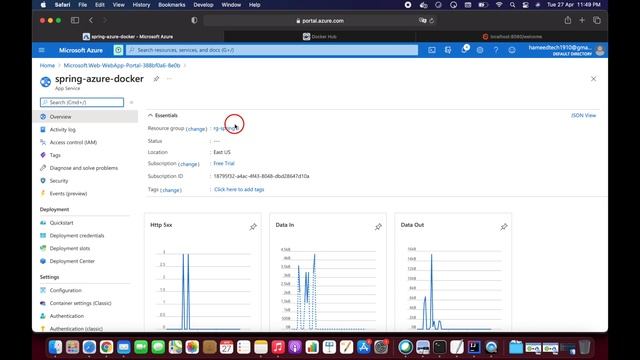The image size is (640, 360).
Task: Close the spring-azure-docker blade
Action: pyautogui.click(x=593, y=79)
